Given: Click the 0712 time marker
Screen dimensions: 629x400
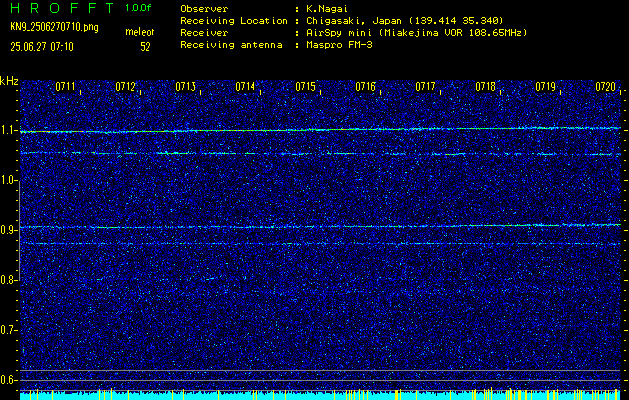Looking at the screenshot, I should click(125, 87).
